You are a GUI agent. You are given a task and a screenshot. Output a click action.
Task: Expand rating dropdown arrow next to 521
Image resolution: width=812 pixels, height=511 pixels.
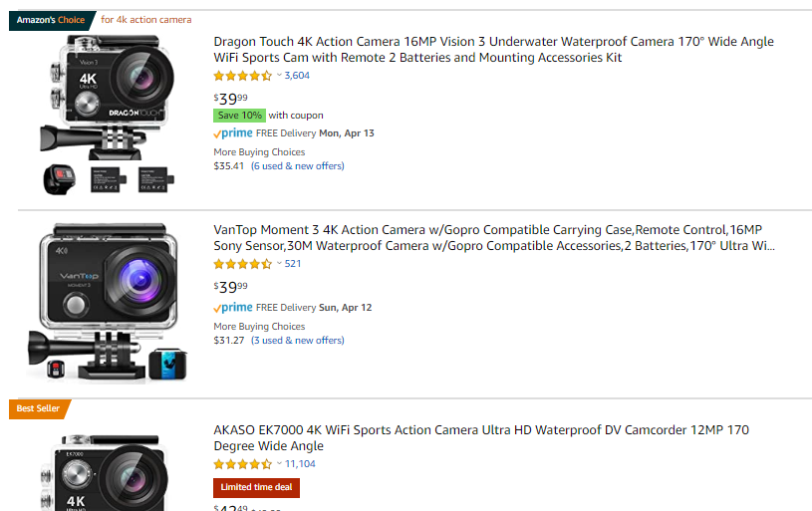click(x=279, y=264)
